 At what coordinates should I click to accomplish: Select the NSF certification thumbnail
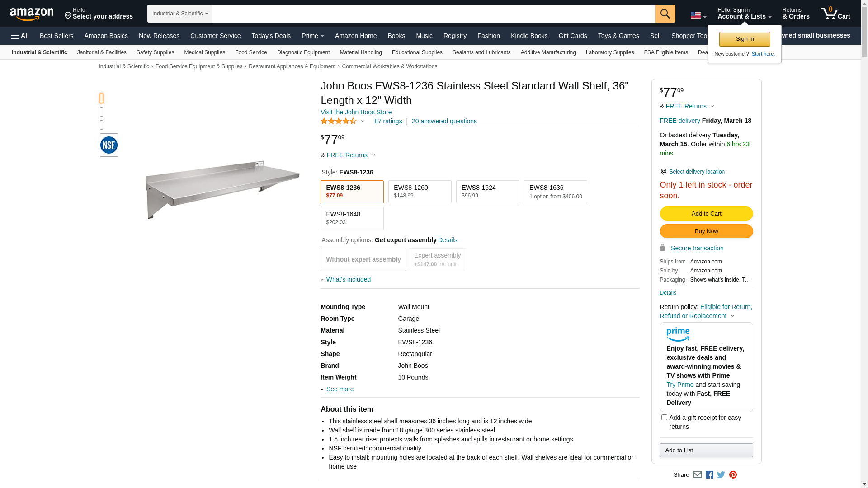[x=109, y=145]
